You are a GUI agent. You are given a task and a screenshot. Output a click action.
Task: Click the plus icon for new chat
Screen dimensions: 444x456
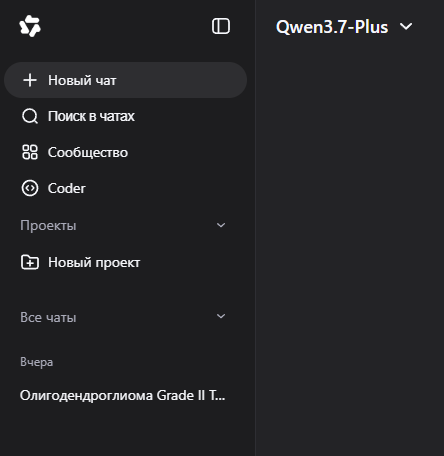tap(30, 80)
